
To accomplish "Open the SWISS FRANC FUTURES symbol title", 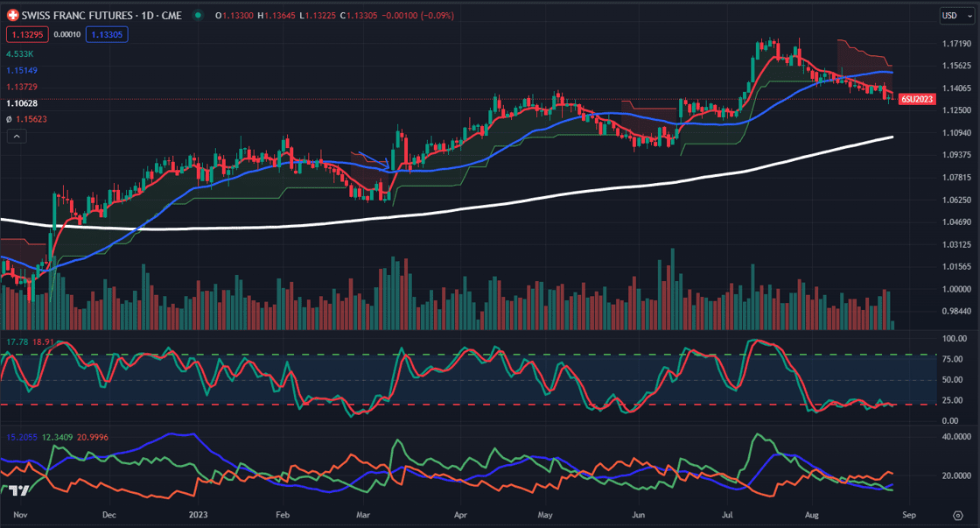I will point(101,15).
